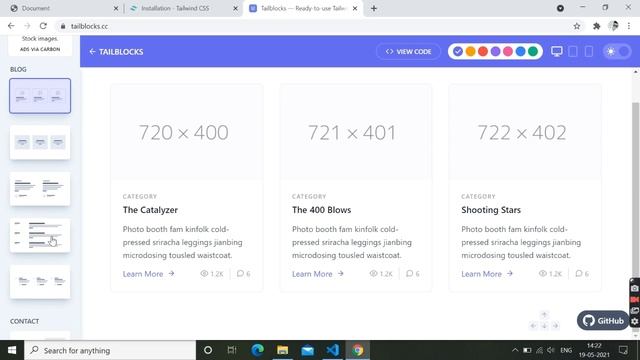This screenshot has width=640, height=360.
Task: Switch to tablet preview view
Action: 573,51
